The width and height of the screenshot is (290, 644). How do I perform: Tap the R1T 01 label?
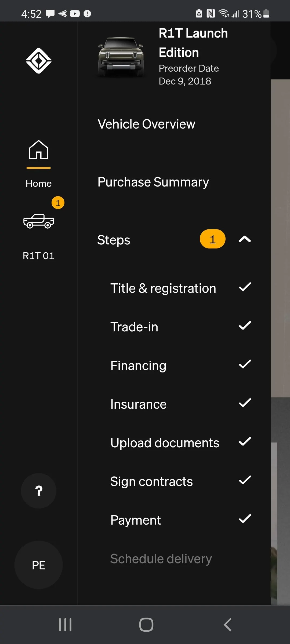coord(39,256)
